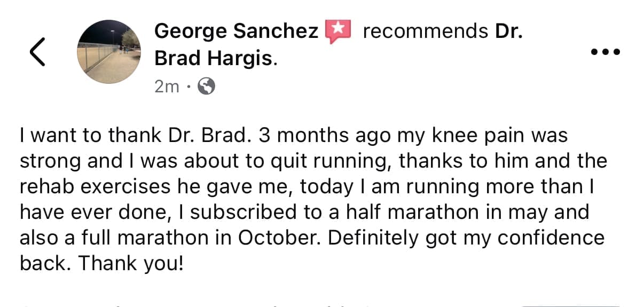Viewport: 644px width, 307px height.
Task: Open the three-dot more options menu
Action: coord(605,52)
